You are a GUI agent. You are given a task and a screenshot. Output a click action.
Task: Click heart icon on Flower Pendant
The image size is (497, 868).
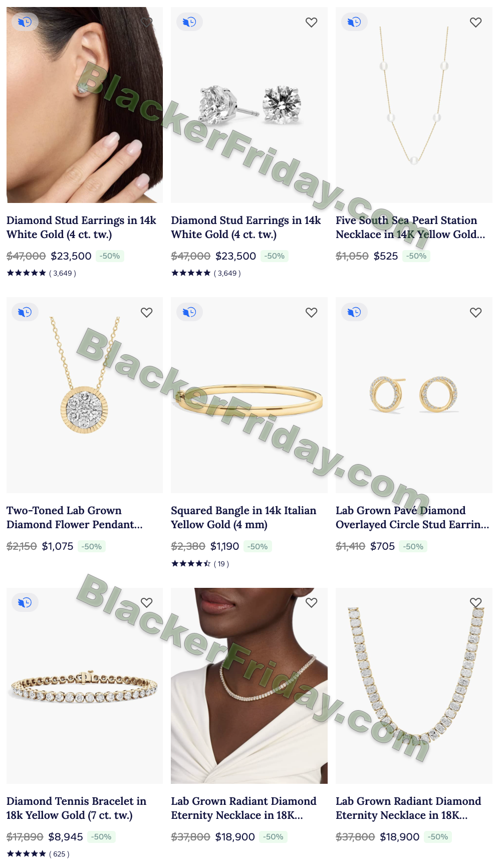pos(146,312)
